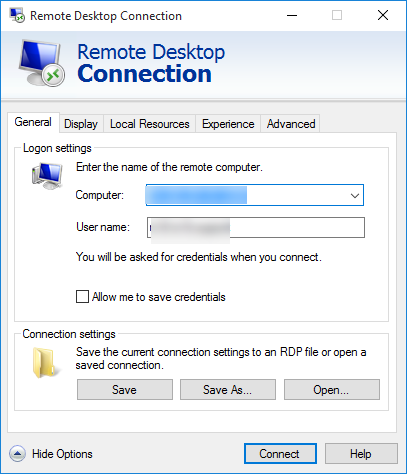Focus the User name text field
The width and height of the screenshot is (407, 474).
point(256,227)
